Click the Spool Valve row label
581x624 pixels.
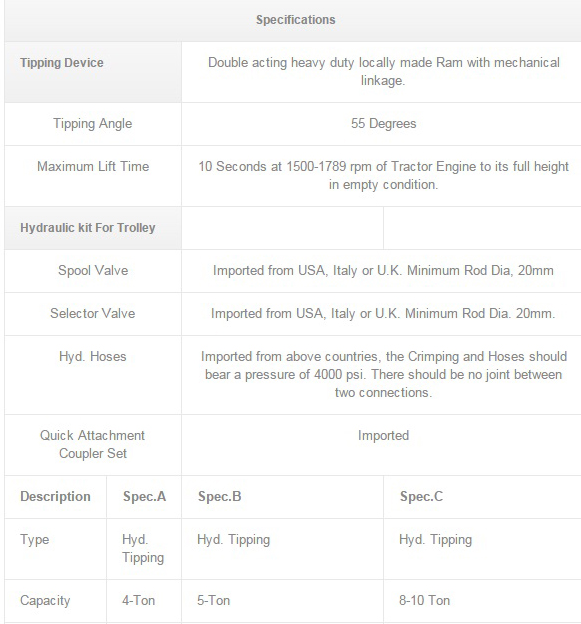click(x=93, y=271)
